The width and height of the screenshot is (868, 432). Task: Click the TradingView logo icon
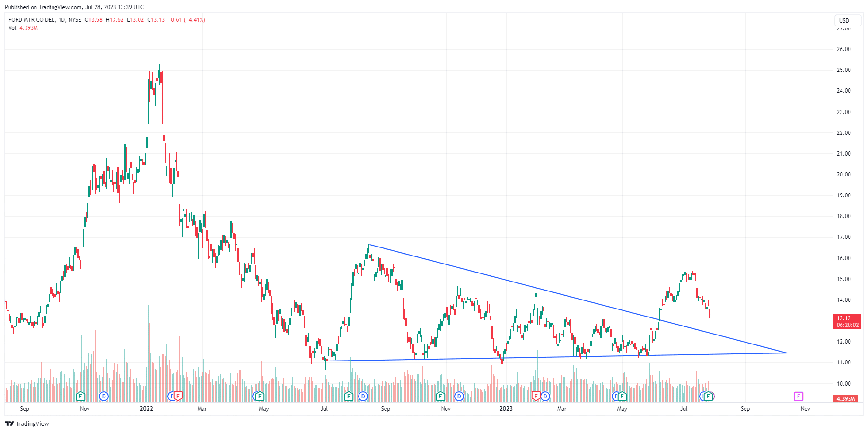9,423
